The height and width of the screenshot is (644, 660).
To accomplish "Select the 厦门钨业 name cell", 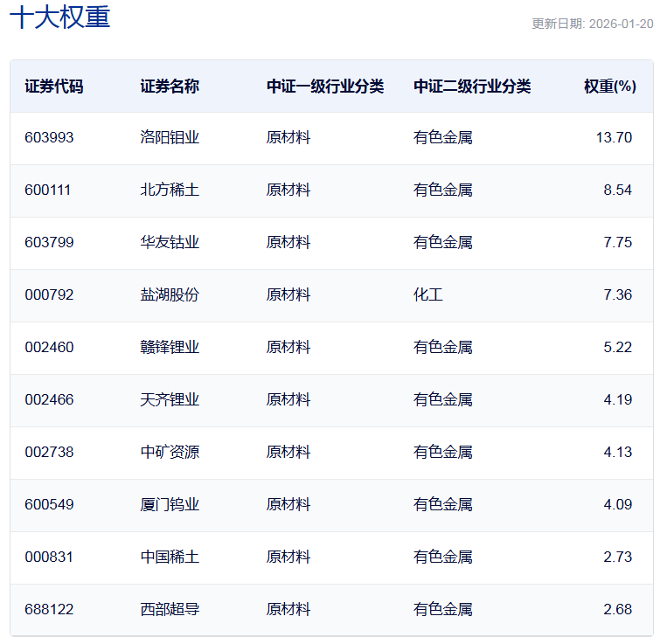I will pos(170,504).
